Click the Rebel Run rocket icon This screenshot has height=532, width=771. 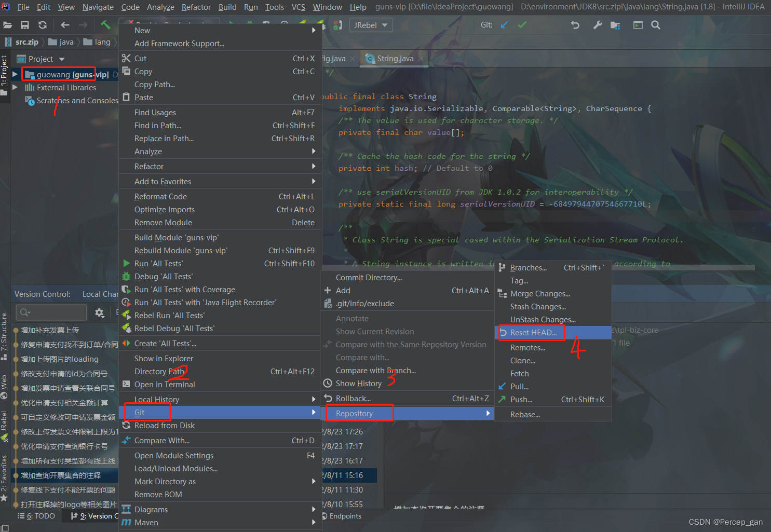[126, 315]
